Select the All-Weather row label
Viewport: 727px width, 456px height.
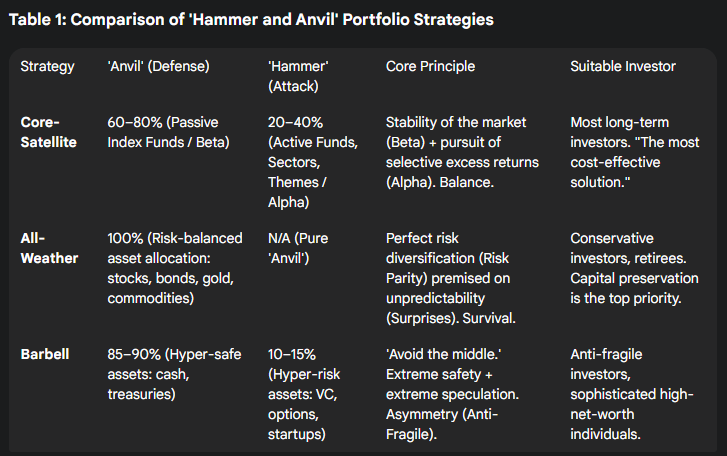(49, 250)
